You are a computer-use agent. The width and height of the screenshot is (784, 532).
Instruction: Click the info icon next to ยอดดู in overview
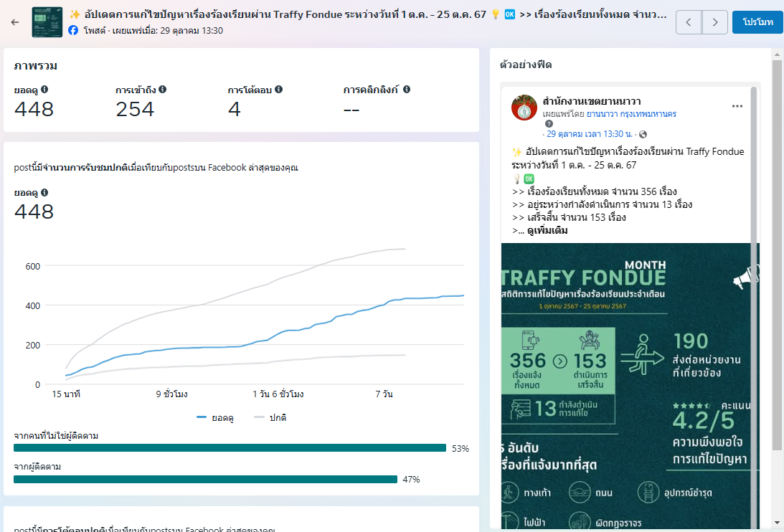(44, 90)
